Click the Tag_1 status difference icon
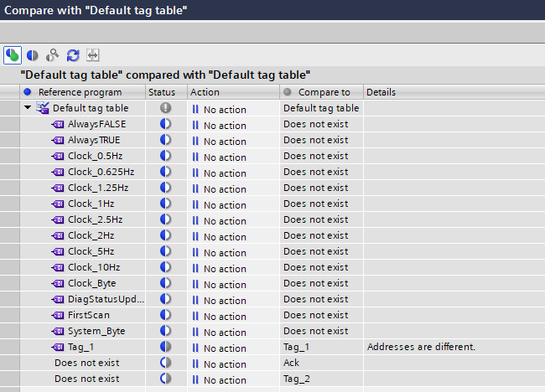545x392 pixels. tap(165, 347)
